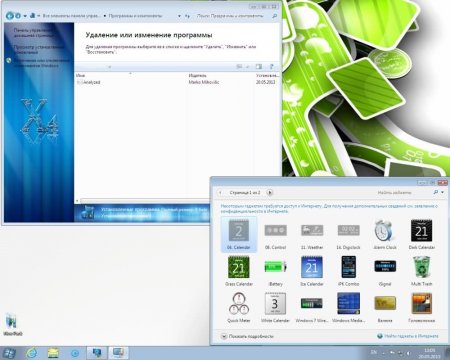
Task: Open Windows Media Player from taskbar
Action: (x=75, y=353)
